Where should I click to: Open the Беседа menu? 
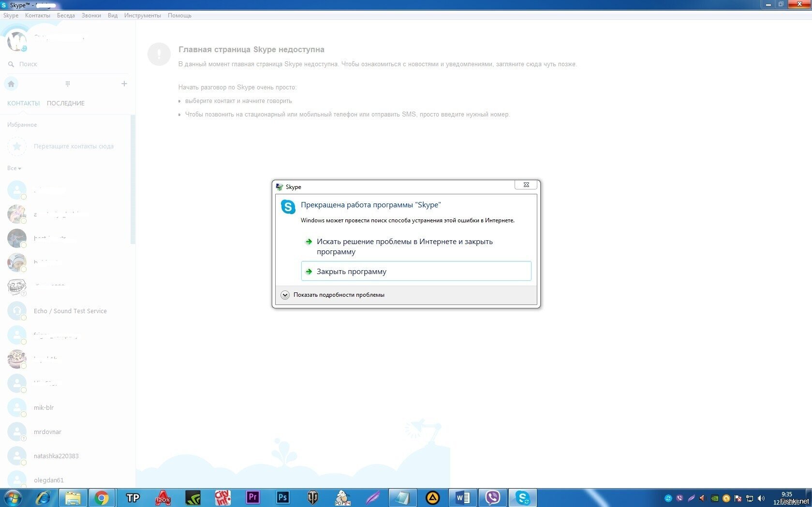[66, 15]
